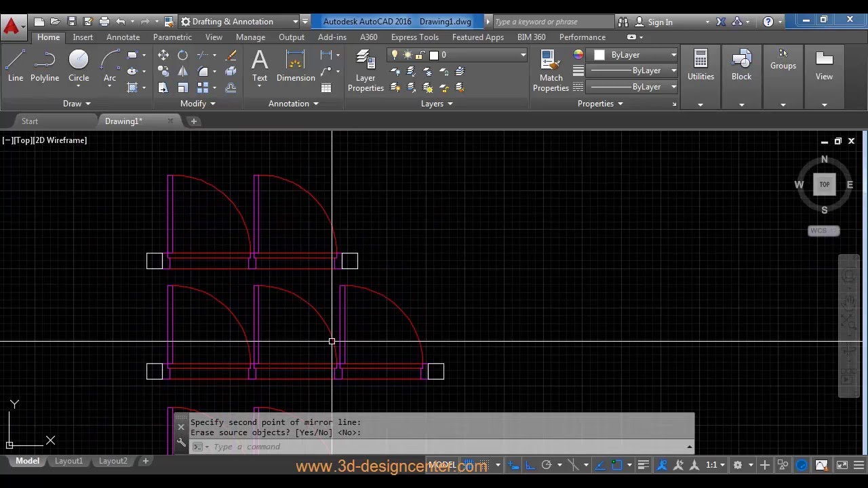Select the Line tool
The width and height of the screenshot is (868, 488).
[x=16, y=66]
